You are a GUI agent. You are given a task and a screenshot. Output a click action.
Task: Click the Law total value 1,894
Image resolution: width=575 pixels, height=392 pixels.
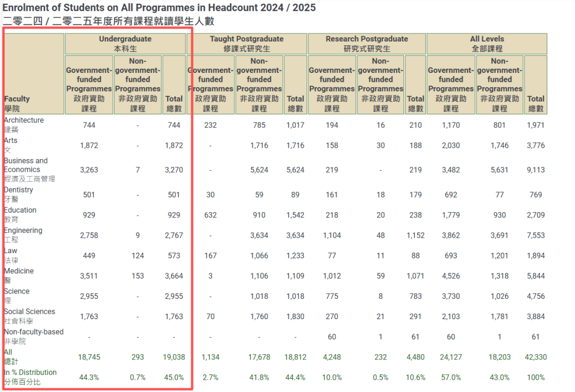(536, 255)
